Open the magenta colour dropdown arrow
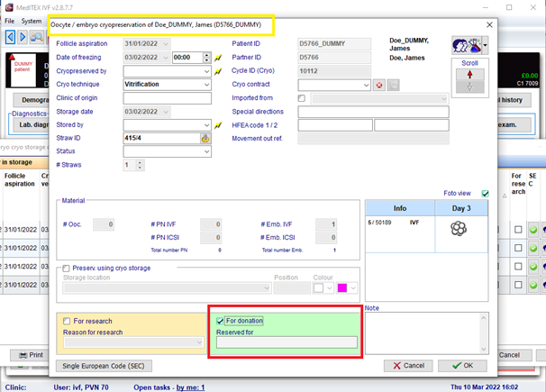The width and height of the screenshot is (546, 392). tap(353, 287)
